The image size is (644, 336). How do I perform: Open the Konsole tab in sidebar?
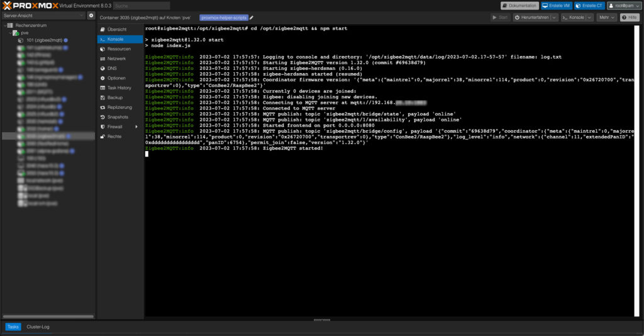[x=120, y=39]
